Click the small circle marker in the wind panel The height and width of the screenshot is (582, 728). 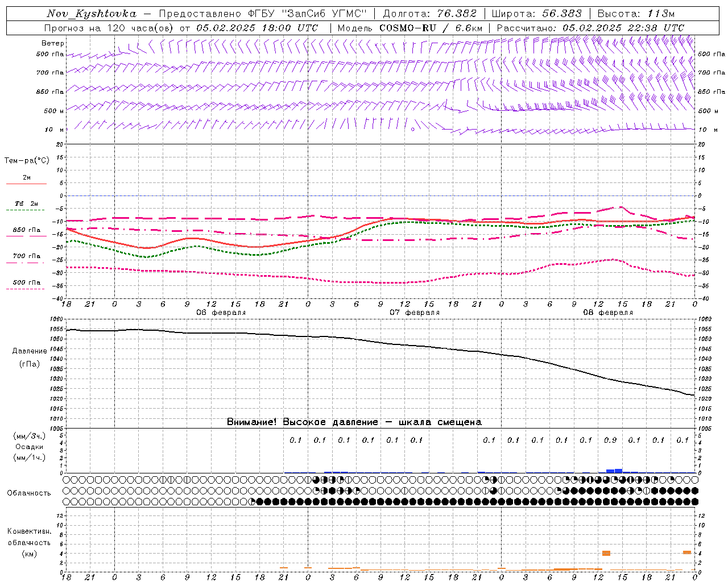413,130
